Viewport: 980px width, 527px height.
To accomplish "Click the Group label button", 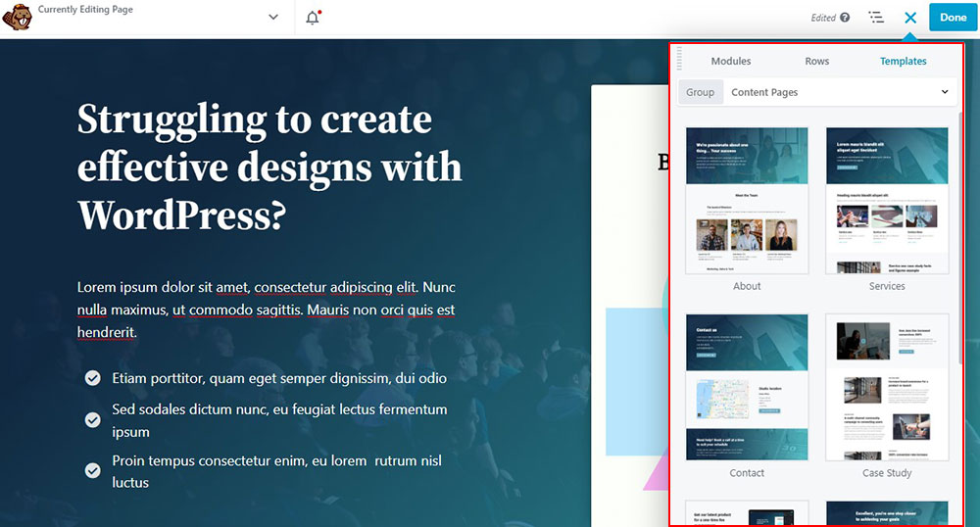I will [x=700, y=92].
